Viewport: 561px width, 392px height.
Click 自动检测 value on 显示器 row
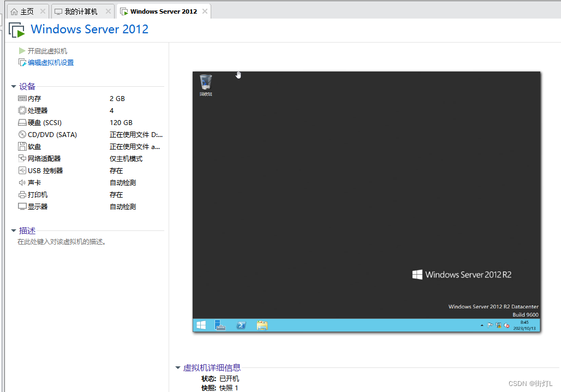pos(123,206)
